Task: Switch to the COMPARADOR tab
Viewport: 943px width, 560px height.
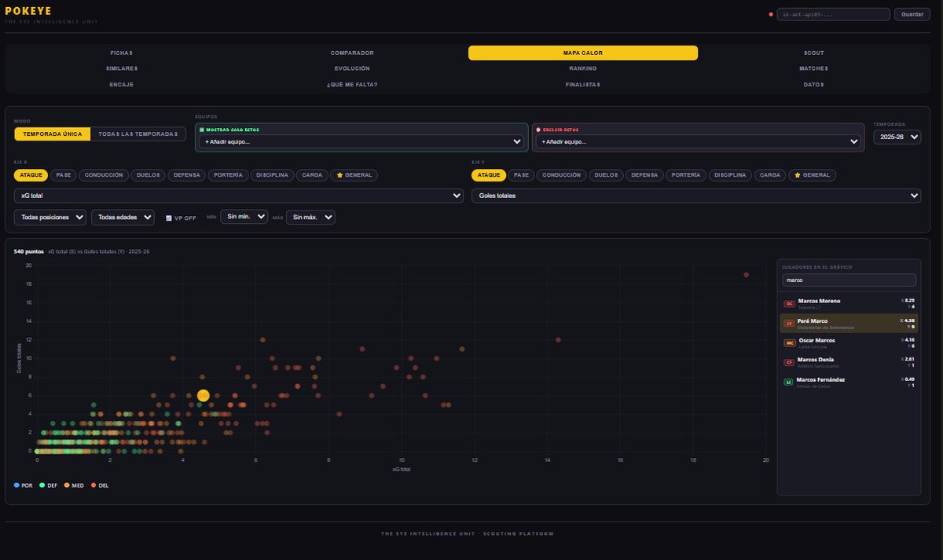Action: point(352,53)
